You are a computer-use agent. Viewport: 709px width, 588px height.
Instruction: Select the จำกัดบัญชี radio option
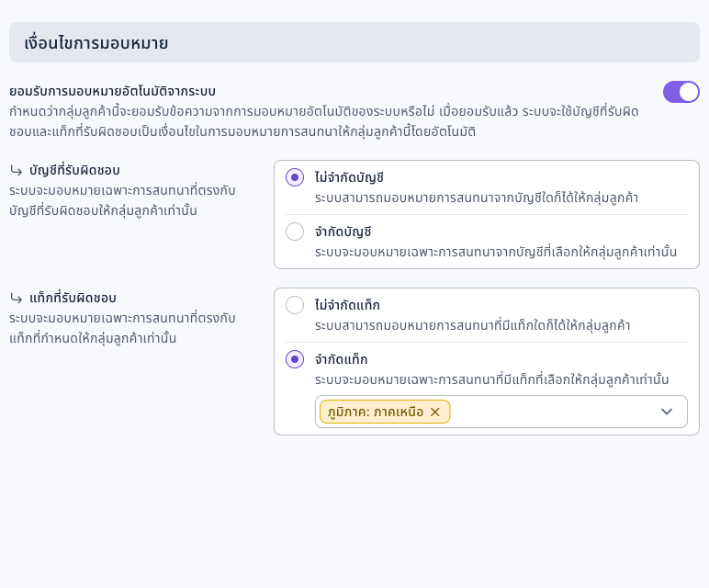pyautogui.click(x=295, y=232)
